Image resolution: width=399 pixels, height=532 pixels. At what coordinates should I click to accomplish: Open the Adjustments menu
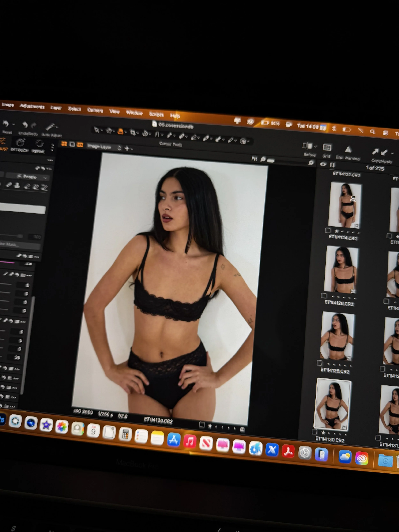(x=32, y=107)
